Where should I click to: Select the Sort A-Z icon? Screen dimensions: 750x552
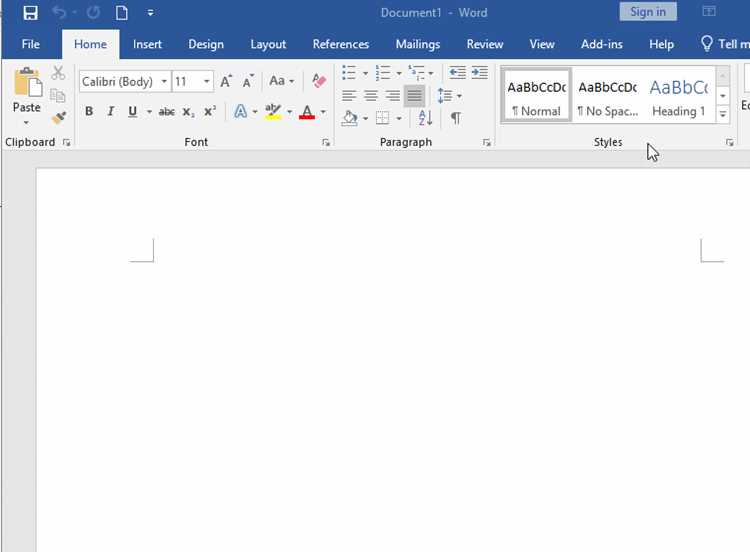(425, 118)
